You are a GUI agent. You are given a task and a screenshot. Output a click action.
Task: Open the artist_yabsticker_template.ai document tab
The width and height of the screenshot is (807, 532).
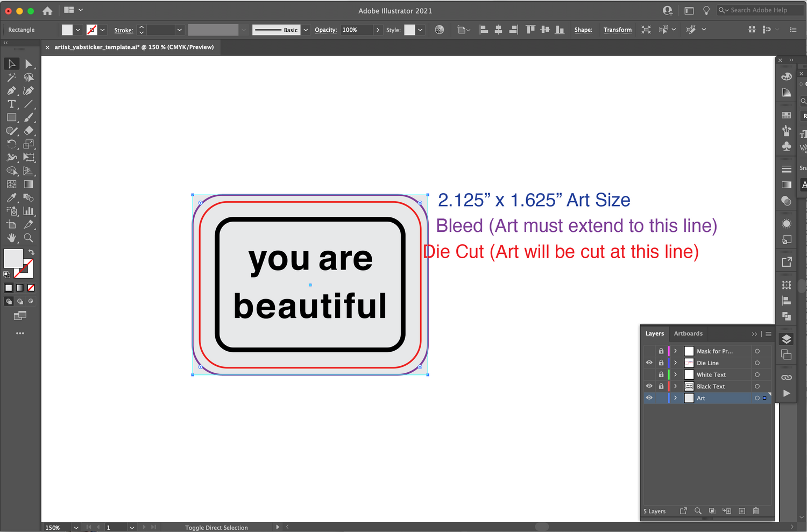tap(134, 47)
